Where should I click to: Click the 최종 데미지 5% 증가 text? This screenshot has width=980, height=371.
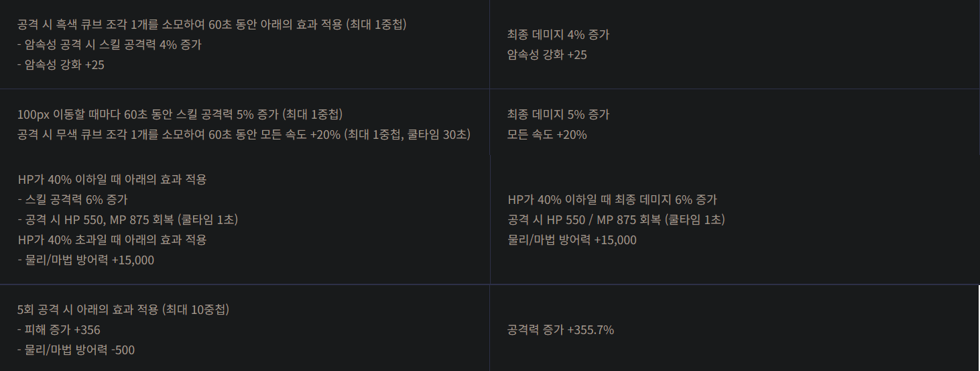(558, 115)
